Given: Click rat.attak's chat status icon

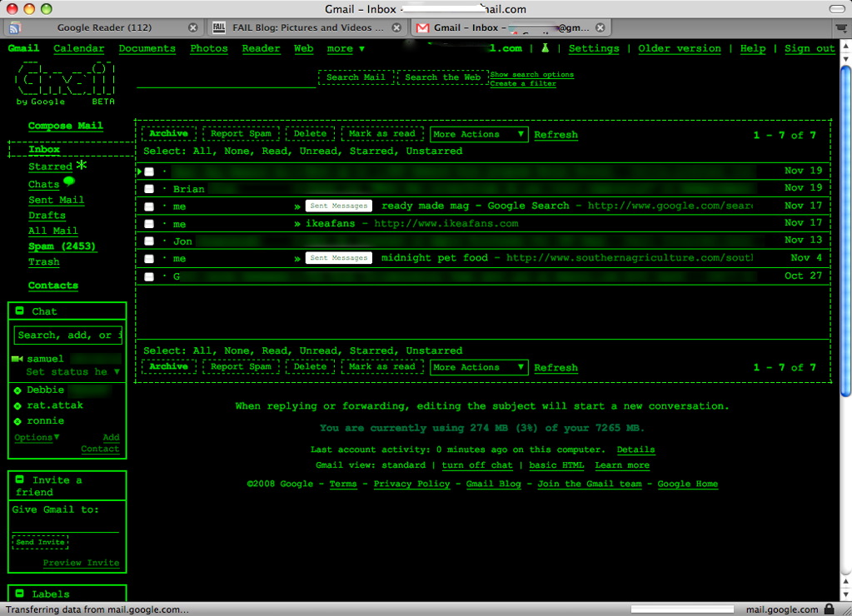Looking at the screenshot, I should tap(17, 405).
